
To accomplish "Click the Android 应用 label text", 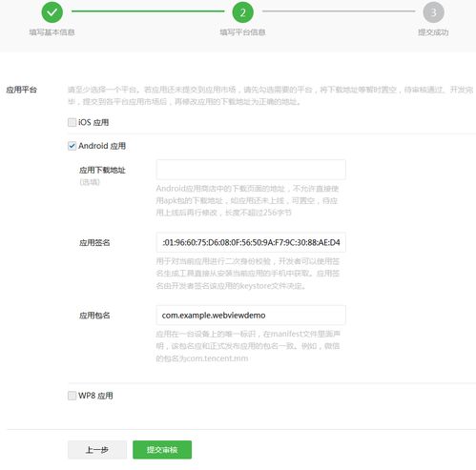I will click(x=102, y=146).
